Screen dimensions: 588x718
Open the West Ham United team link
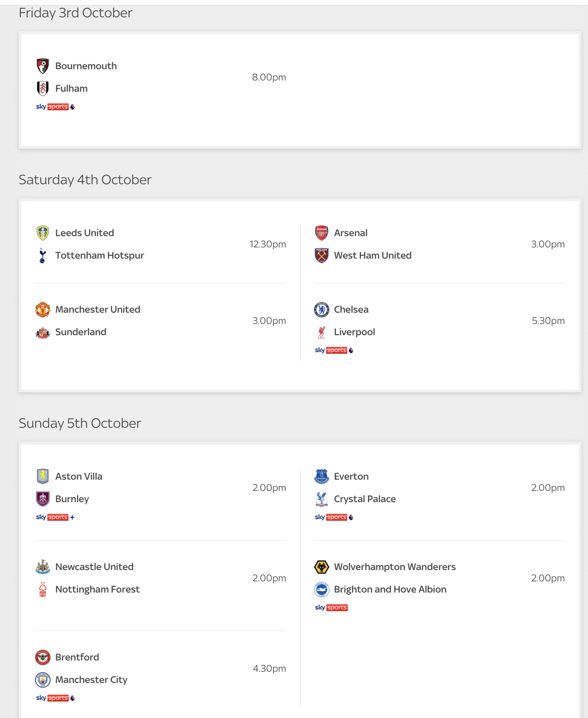click(373, 256)
